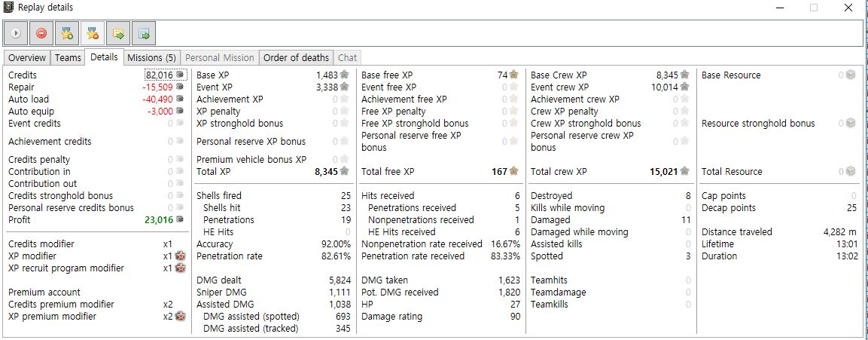Switch to the Chat tab
868x340 pixels.
(x=348, y=57)
